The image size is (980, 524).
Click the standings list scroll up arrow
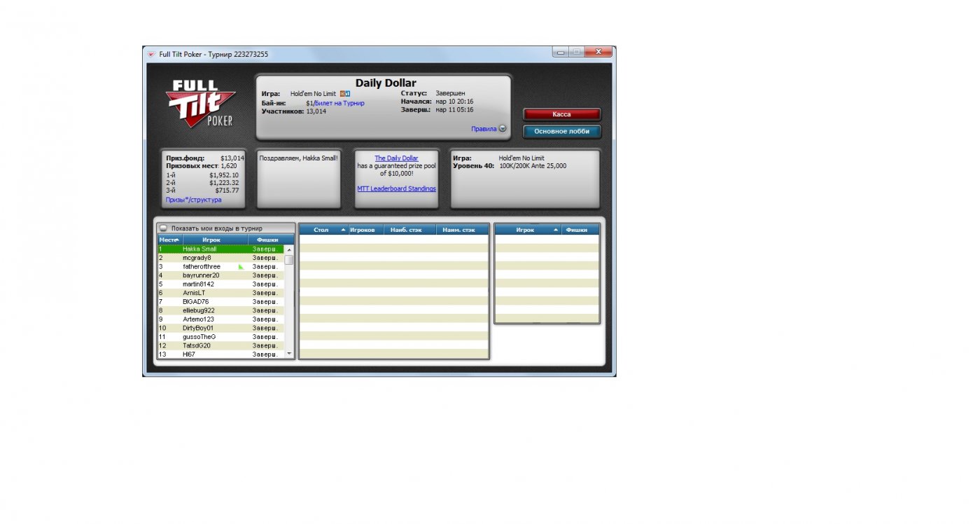(289, 249)
